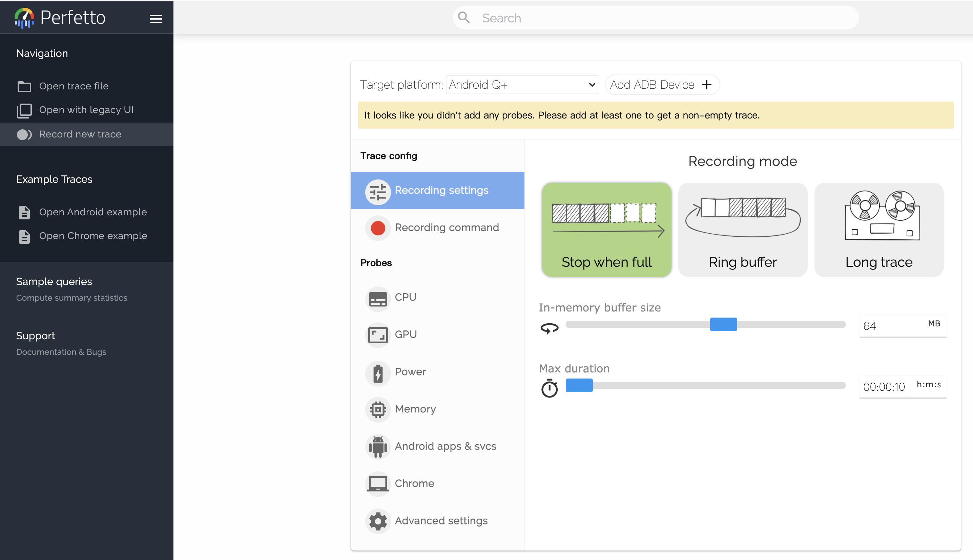
Task: Click the Record new trace icon
Action: point(24,134)
